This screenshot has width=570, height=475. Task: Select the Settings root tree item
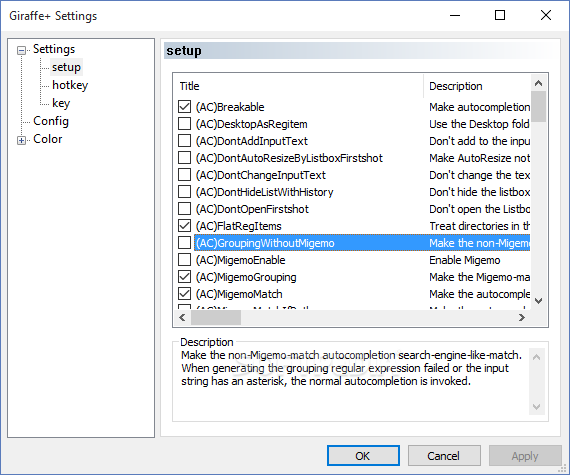tap(54, 49)
